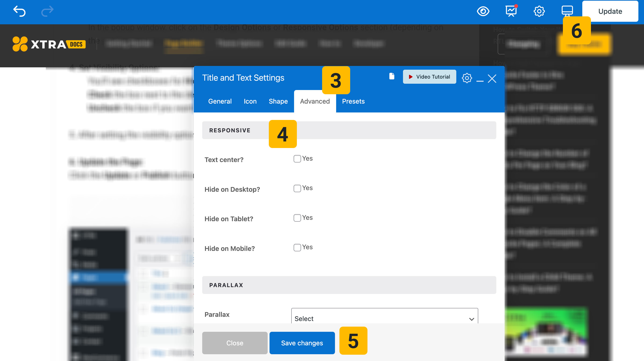This screenshot has height=361, width=644.
Task: Open the presentation chart icon
Action: tap(511, 11)
